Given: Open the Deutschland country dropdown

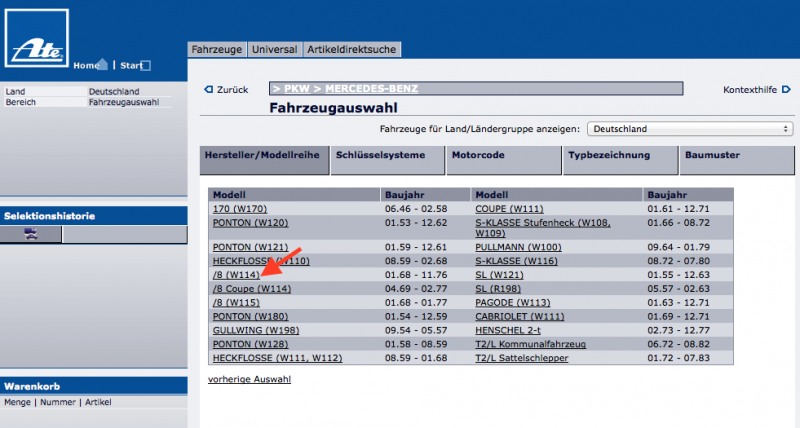Looking at the screenshot, I should [689, 129].
